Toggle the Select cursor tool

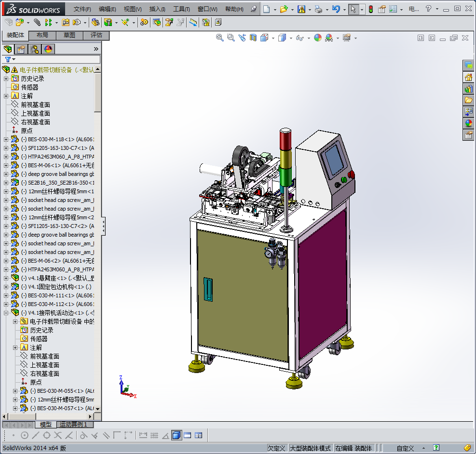(353, 9)
